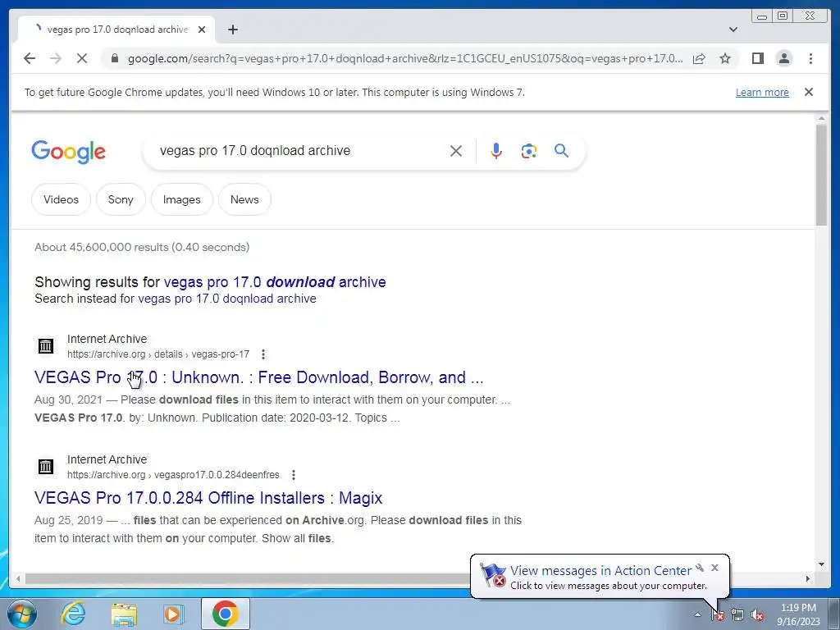The width and height of the screenshot is (840, 630).
Task: Open Chrome three-dot menu
Action: [x=810, y=58]
